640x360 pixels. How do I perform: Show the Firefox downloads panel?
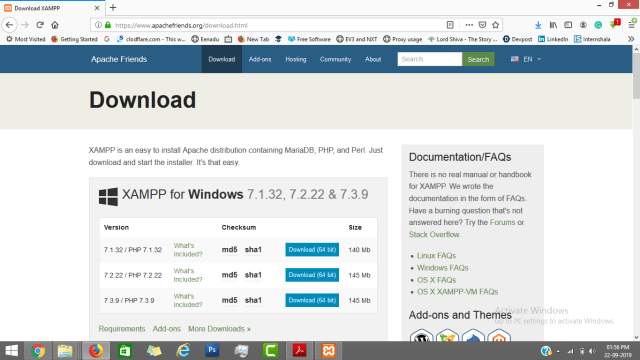click(538, 25)
